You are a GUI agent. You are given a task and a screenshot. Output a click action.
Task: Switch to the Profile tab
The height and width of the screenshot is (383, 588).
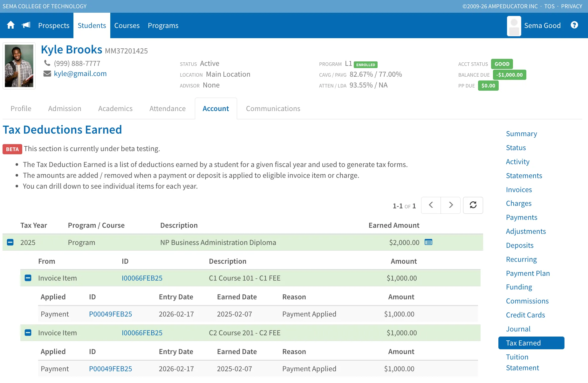tap(21, 108)
